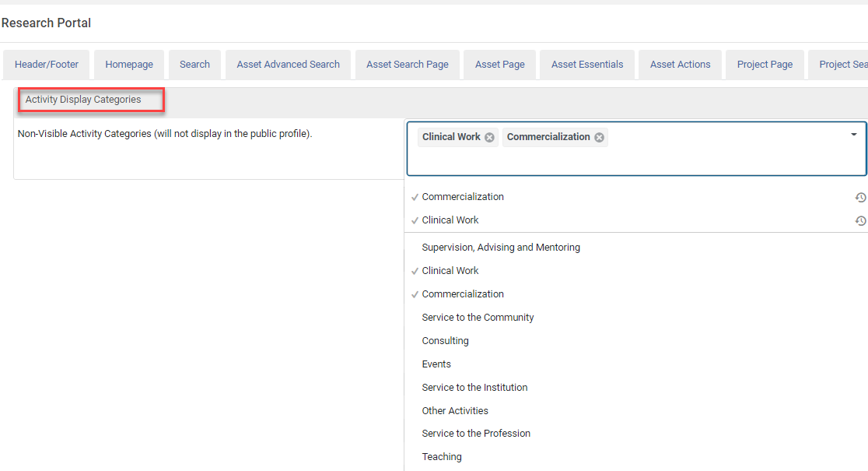Uncheck Clinical Work in the main list
The width and height of the screenshot is (868, 471).
[x=450, y=271]
